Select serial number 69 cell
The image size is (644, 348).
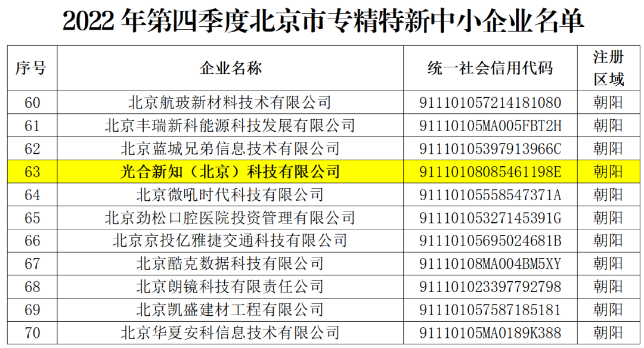click(32, 309)
